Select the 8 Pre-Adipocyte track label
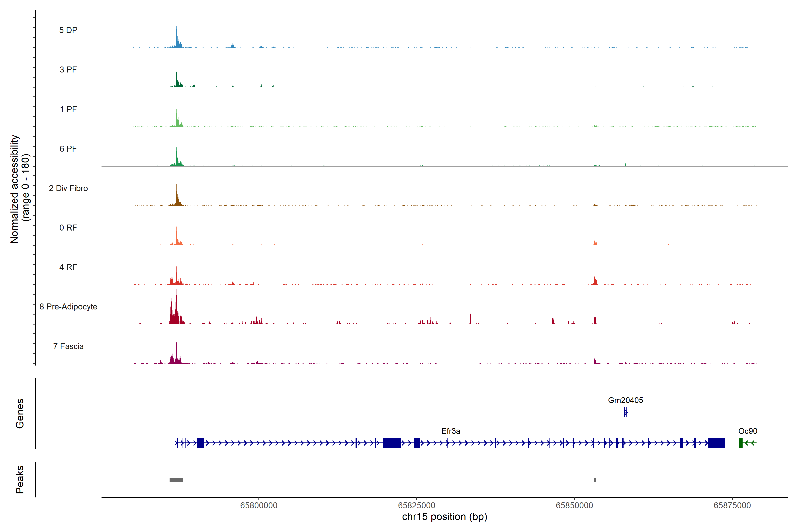The width and height of the screenshot is (798, 532). [68, 307]
